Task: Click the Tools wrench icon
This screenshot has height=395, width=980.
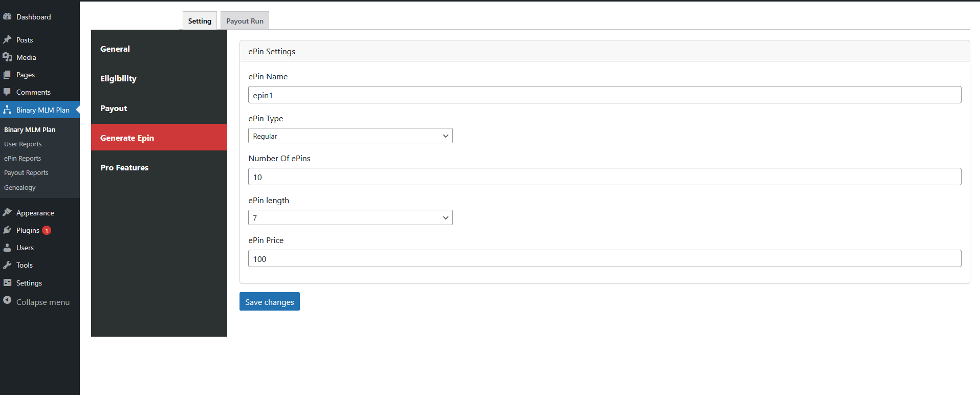Action: coord(7,265)
